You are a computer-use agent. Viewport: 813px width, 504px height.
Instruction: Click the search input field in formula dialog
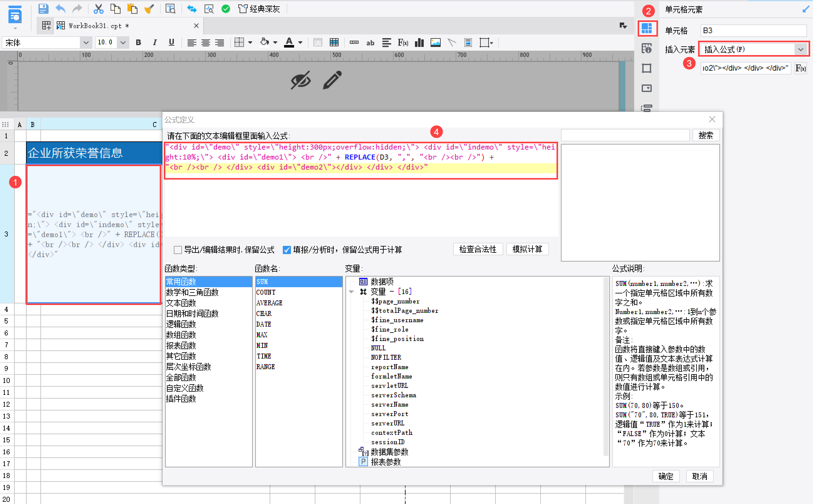625,135
